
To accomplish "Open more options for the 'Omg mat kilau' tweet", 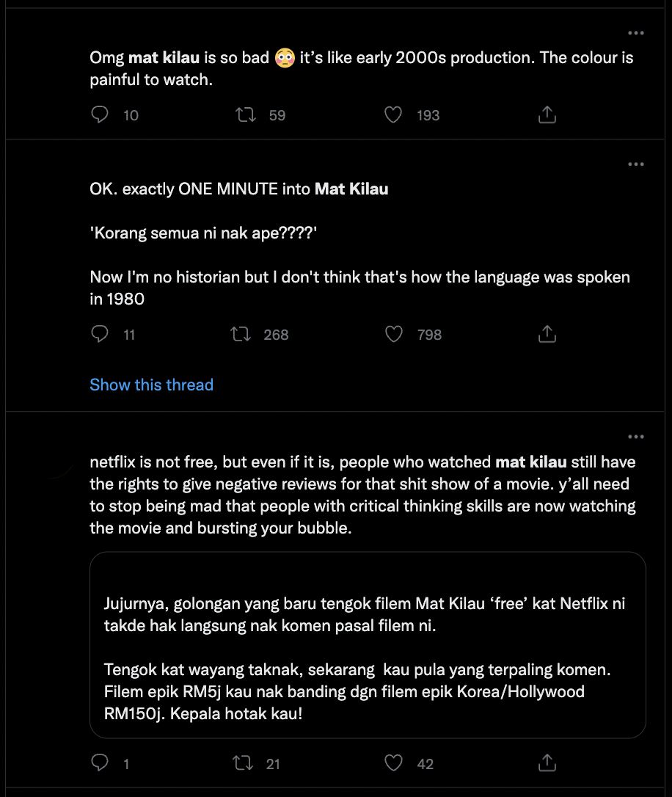I will (x=636, y=33).
